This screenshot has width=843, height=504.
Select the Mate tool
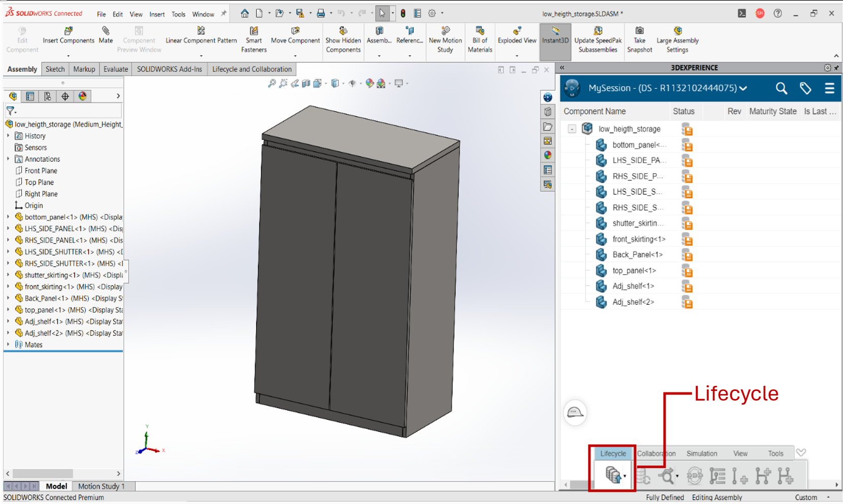point(106,31)
